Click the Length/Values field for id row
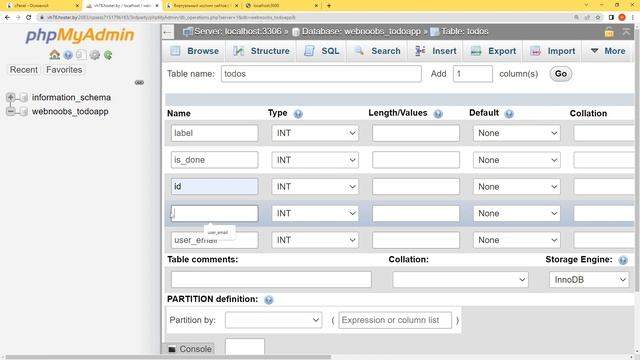This screenshot has width=640, height=360. pyautogui.click(x=416, y=187)
